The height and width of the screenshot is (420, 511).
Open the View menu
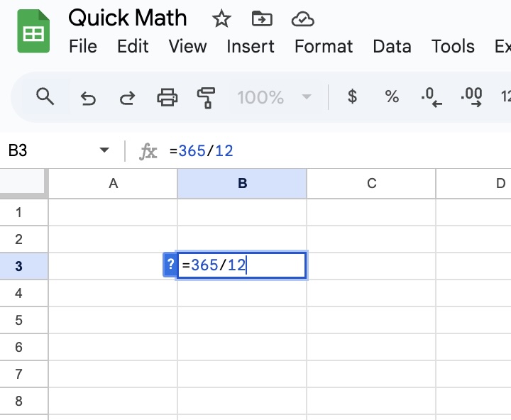coord(187,46)
